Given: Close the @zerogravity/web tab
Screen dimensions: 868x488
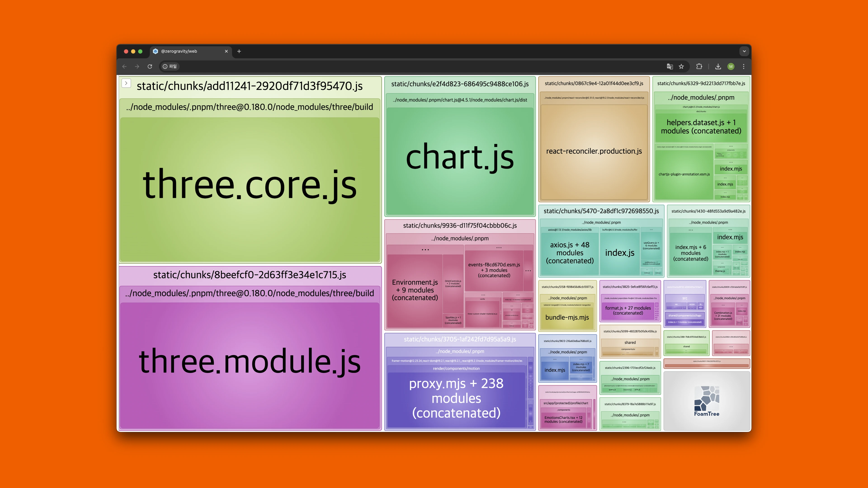Looking at the screenshot, I should [x=226, y=51].
